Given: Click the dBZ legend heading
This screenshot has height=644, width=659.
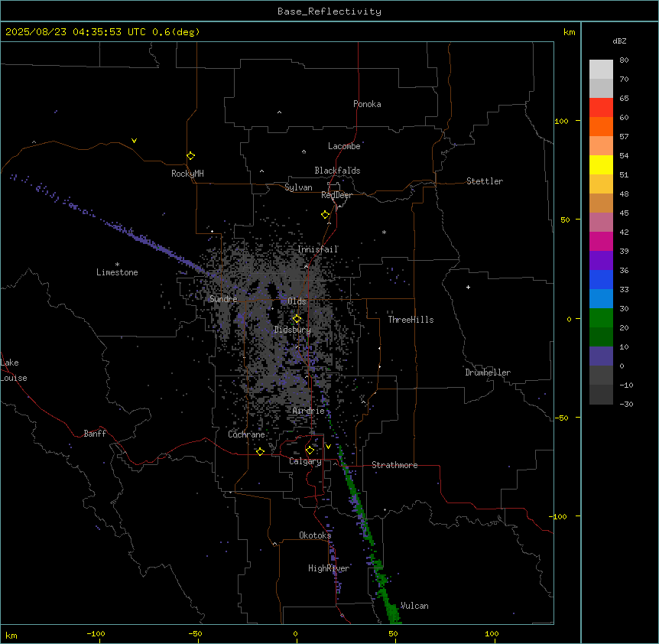Looking at the screenshot, I should pyautogui.click(x=619, y=41).
